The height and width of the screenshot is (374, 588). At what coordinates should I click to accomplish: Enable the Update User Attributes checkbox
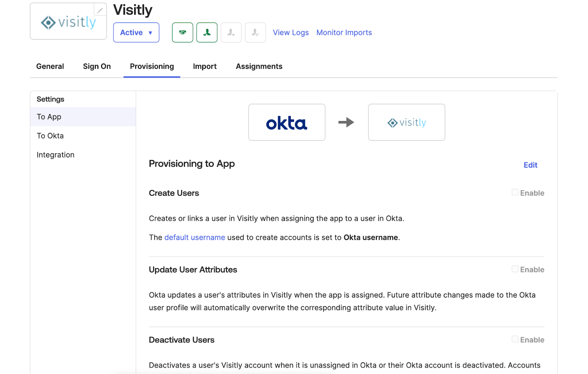[515, 269]
